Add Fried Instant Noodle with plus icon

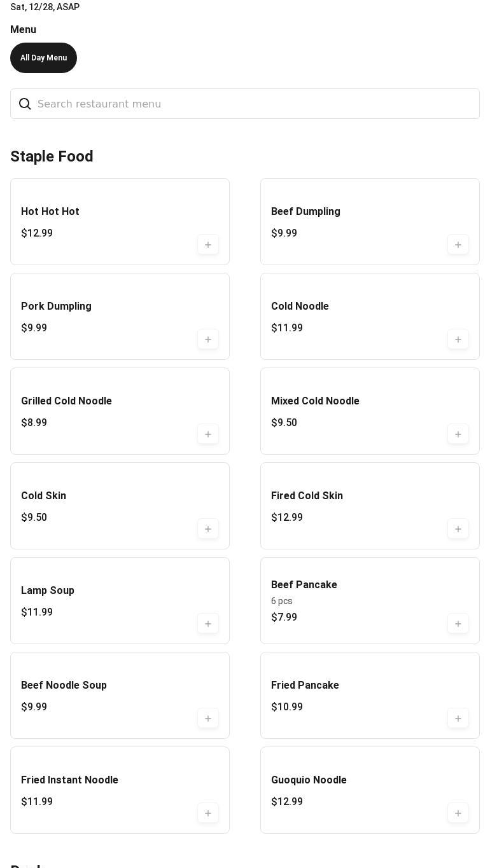207,813
